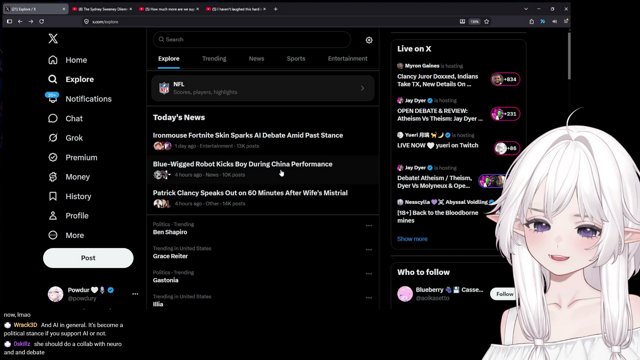This screenshot has height=360, width=640.
Task: Open more options for Ben Shapiro trend
Action: click(x=369, y=226)
